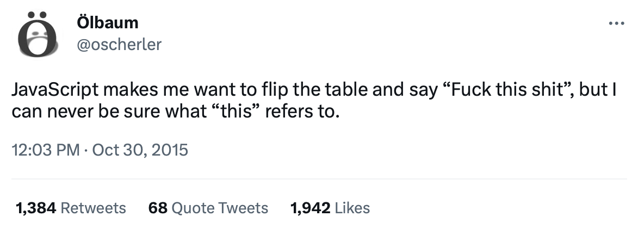The image size is (644, 235).
Task: Click the "Retweets" label
Action: click(x=92, y=208)
